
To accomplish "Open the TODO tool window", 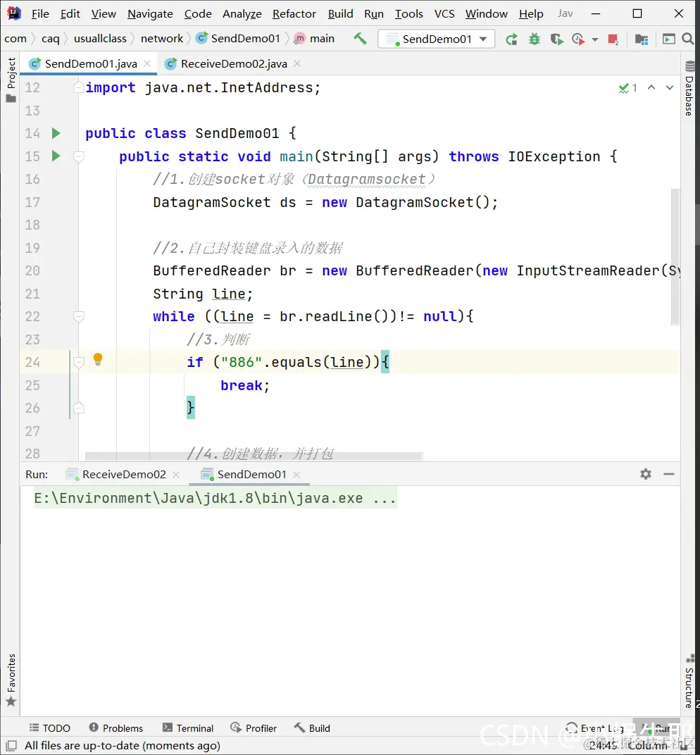I will [x=49, y=728].
